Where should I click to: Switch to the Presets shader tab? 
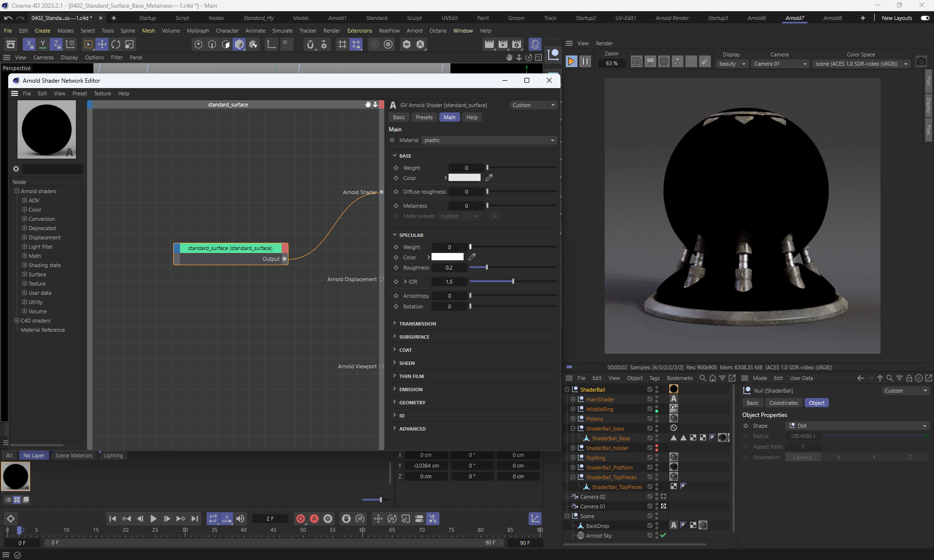pyautogui.click(x=424, y=117)
